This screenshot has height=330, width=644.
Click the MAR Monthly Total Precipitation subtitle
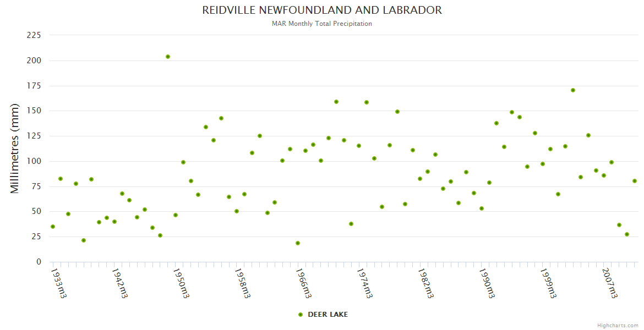322,24
